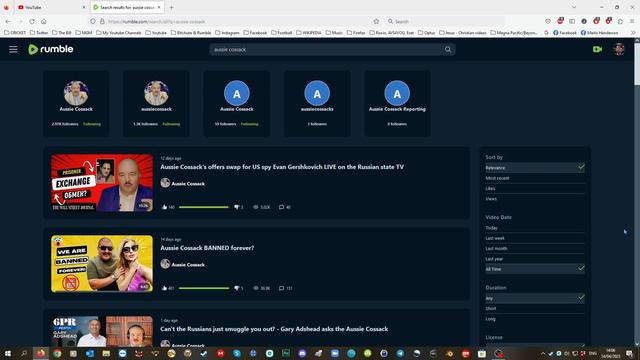Open a new browser tab with plus

tap(171, 7)
